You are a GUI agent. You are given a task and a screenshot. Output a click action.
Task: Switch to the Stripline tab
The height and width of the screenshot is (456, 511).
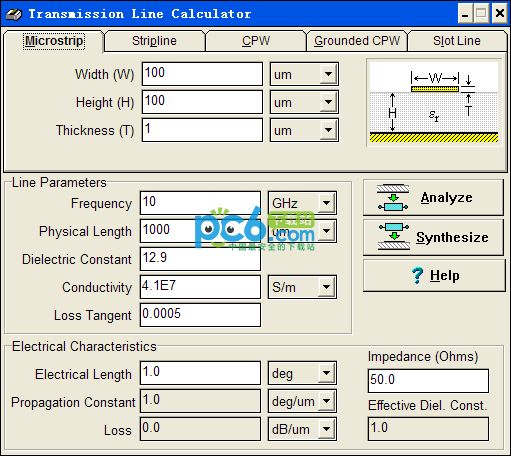click(x=154, y=41)
